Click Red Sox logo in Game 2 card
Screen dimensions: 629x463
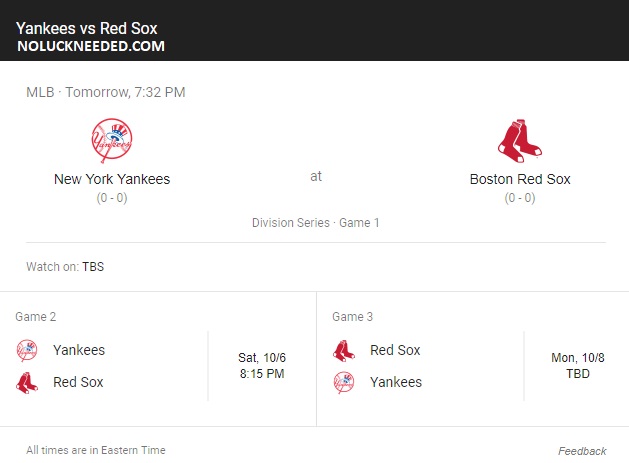pyautogui.click(x=27, y=382)
